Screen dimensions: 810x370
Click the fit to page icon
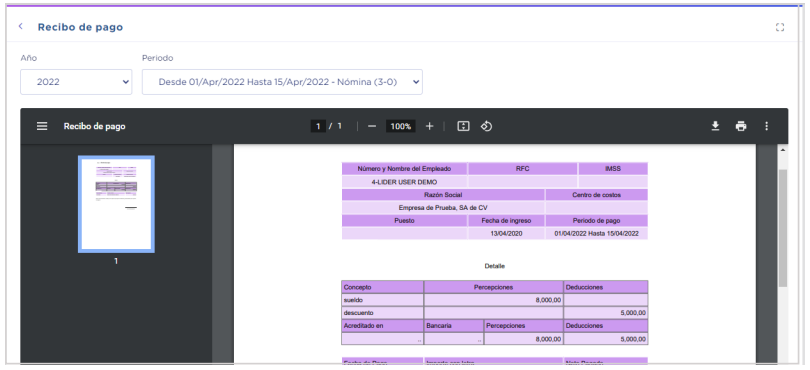pos(463,126)
